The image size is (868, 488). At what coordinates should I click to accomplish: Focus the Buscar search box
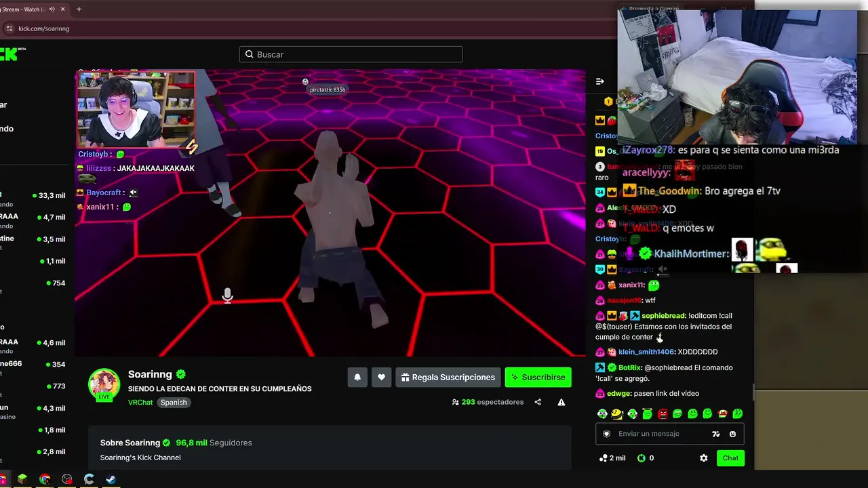(x=351, y=54)
